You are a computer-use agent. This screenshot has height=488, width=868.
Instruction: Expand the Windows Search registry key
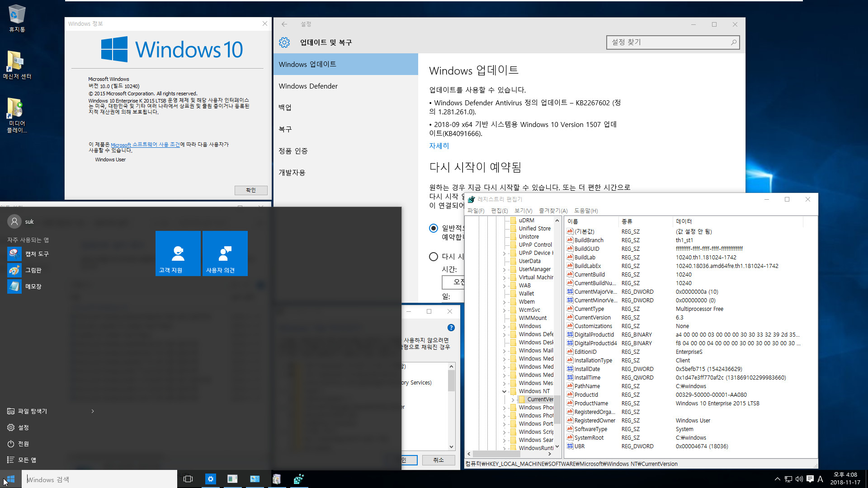(x=505, y=440)
